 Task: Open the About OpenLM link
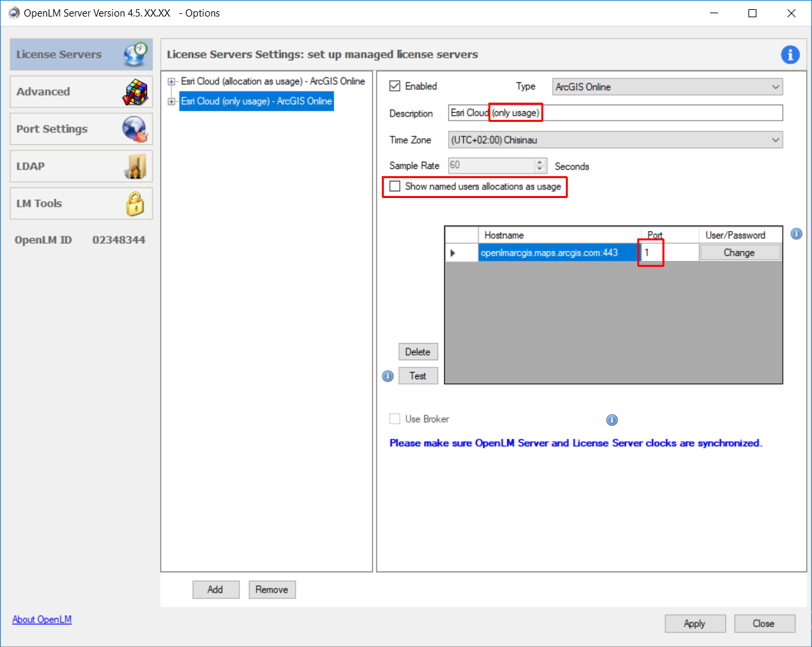tap(42, 620)
